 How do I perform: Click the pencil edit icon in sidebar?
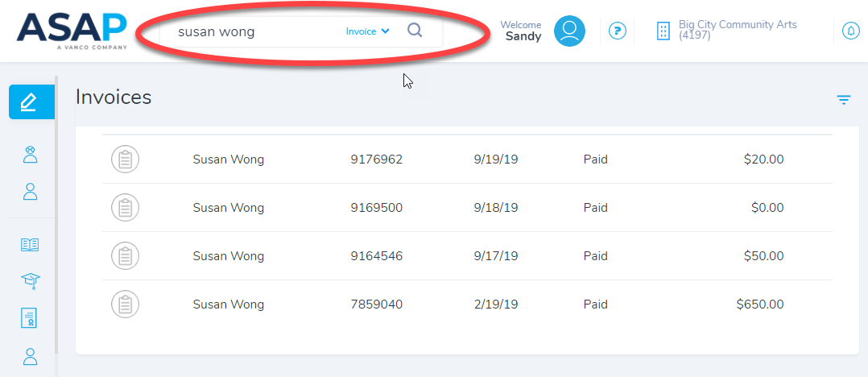[31, 101]
